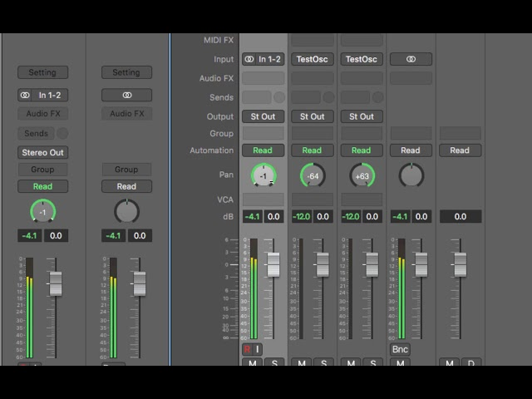Click the stereo format icon on In 1-2 input
This screenshot has width=532, height=399.
249,59
